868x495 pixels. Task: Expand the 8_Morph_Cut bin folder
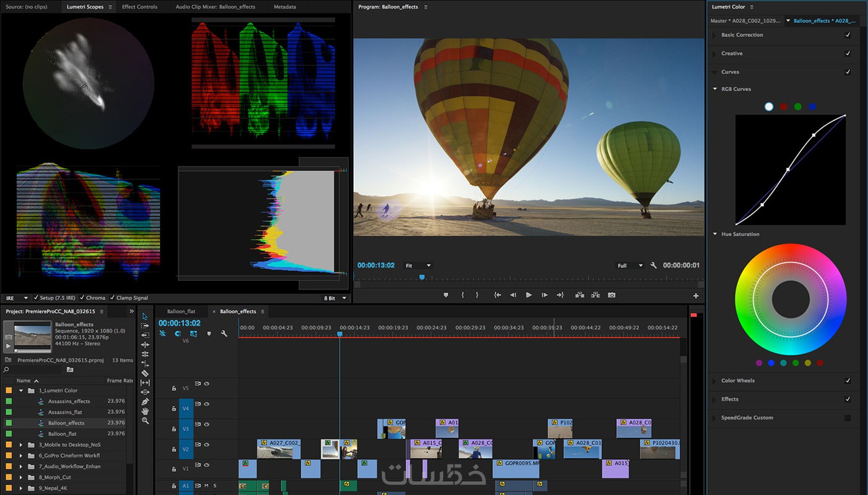[21, 477]
